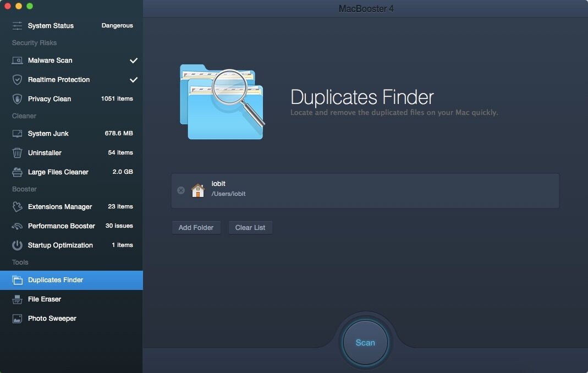588x373 pixels.
Task: Switch to Extensions Manager
Action: tap(72, 207)
